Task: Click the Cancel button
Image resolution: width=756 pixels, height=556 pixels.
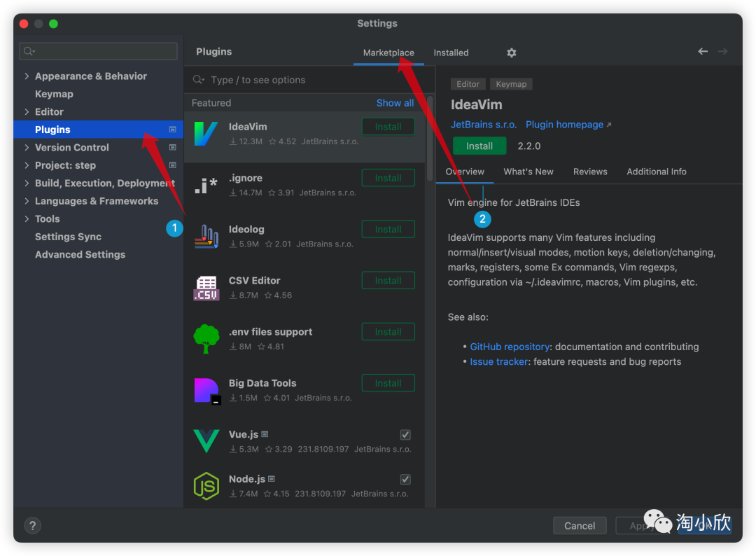Action: click(580, 526)
